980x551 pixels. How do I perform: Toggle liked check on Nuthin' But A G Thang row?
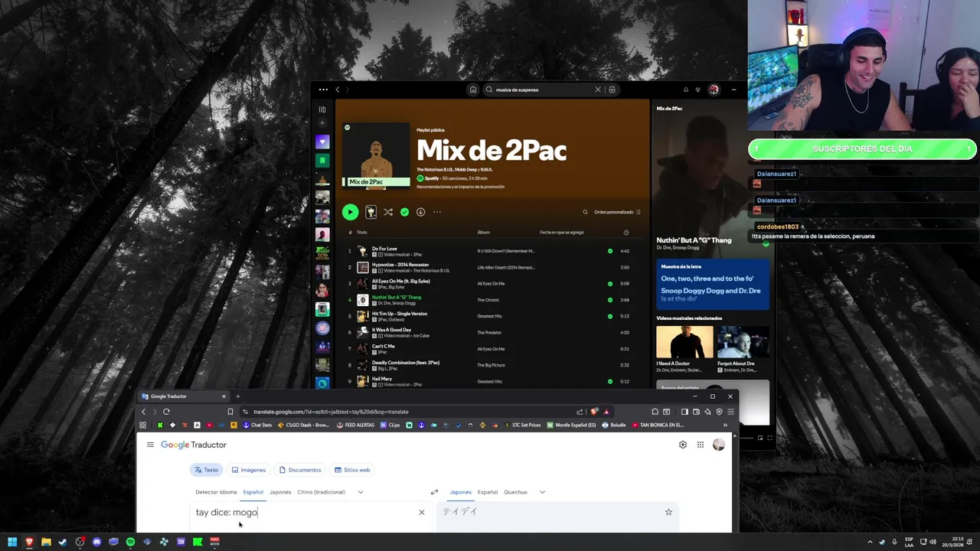610,300
